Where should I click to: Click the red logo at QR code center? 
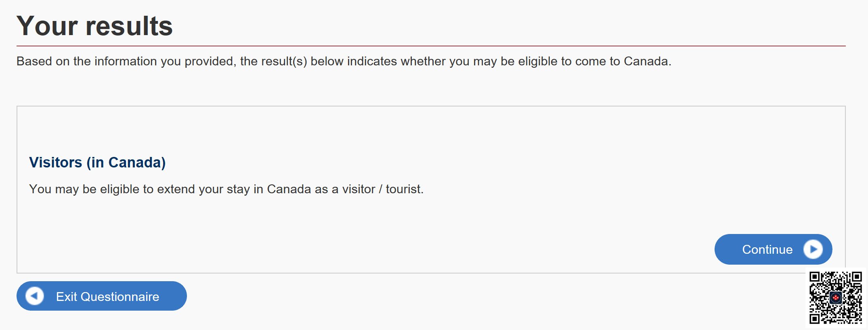tap(836, 298)
